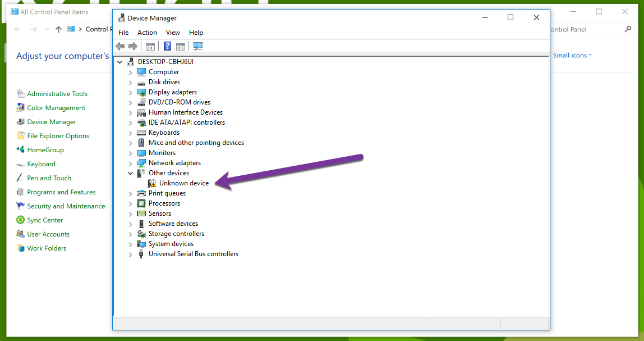Click the Software devices icon

141,224
